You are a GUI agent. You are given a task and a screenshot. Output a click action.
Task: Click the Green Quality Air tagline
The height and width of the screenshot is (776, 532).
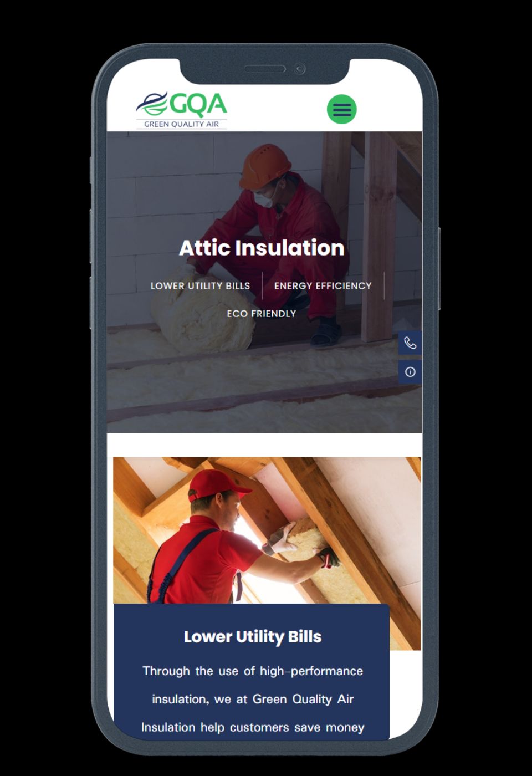point(182,124)
